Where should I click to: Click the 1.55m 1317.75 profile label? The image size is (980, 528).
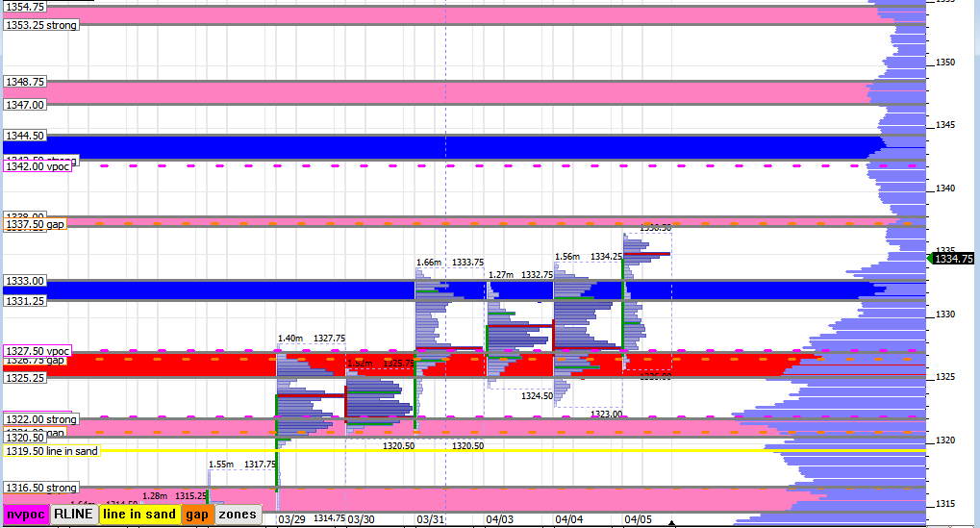point(242,465)
